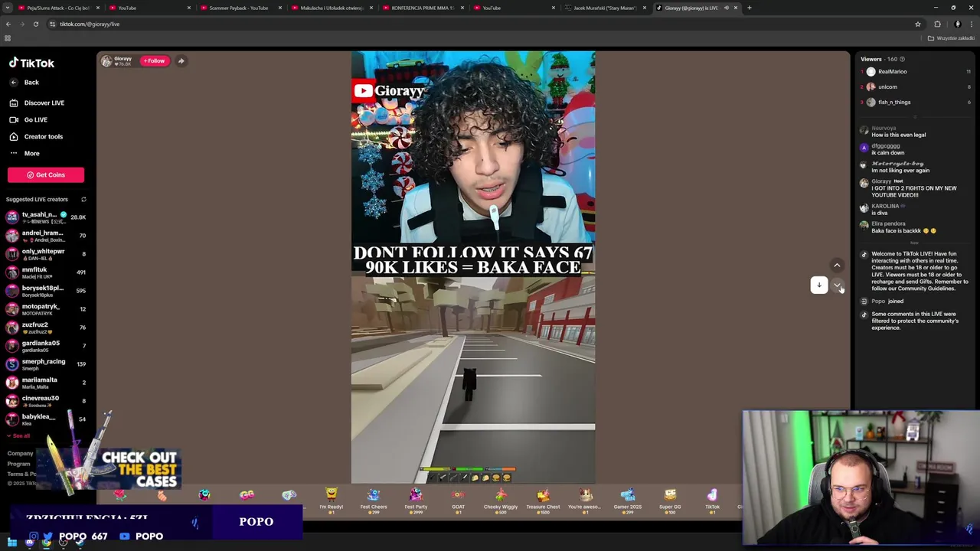Screen dimensions: 980x551
Task: Open smerph_racing suggested live creator
Action: 46,364
